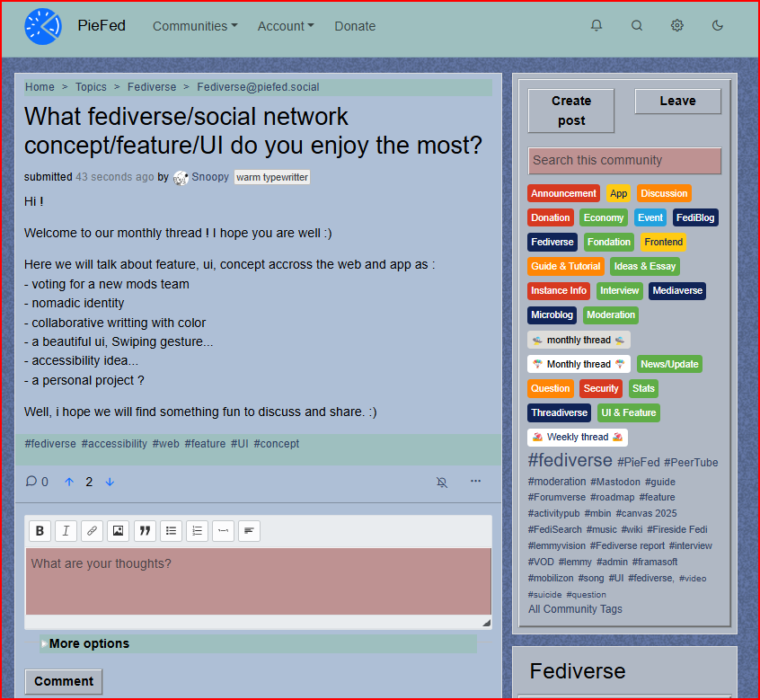The width and height of the screenshot is (760, 700).
Task: Open the Donate page
Action: [x=355, y=26]
